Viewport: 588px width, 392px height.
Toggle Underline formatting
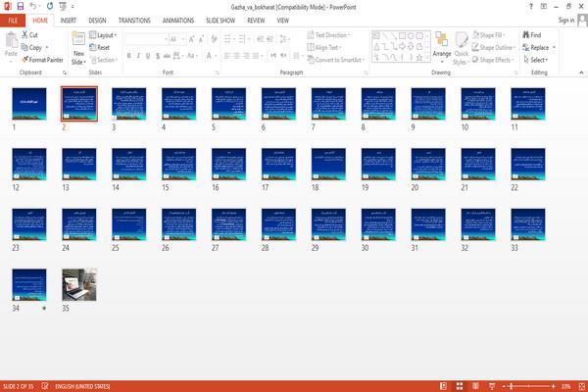148,56
